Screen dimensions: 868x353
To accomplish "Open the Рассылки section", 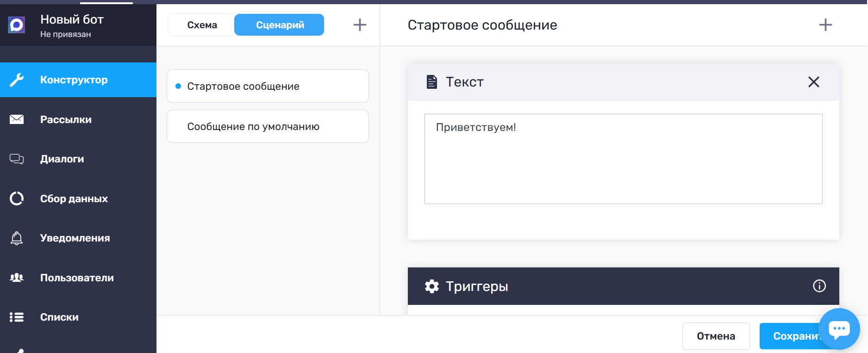I will coord(78,119).
